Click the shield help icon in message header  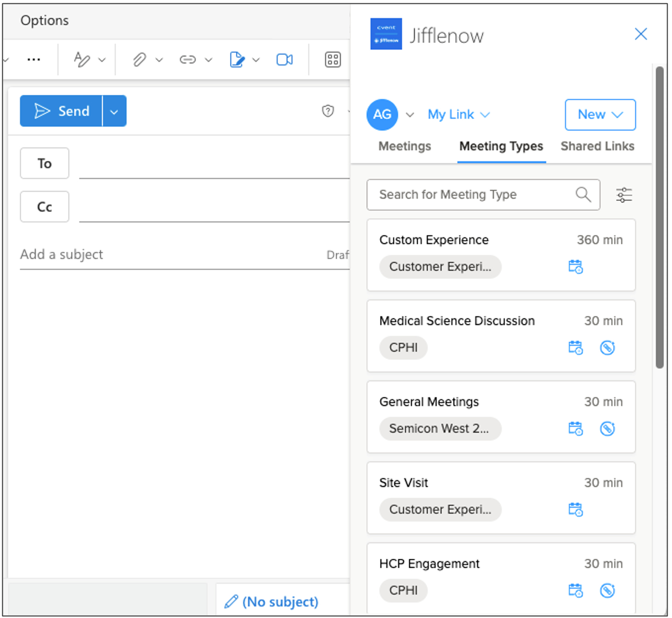point(328,111)
